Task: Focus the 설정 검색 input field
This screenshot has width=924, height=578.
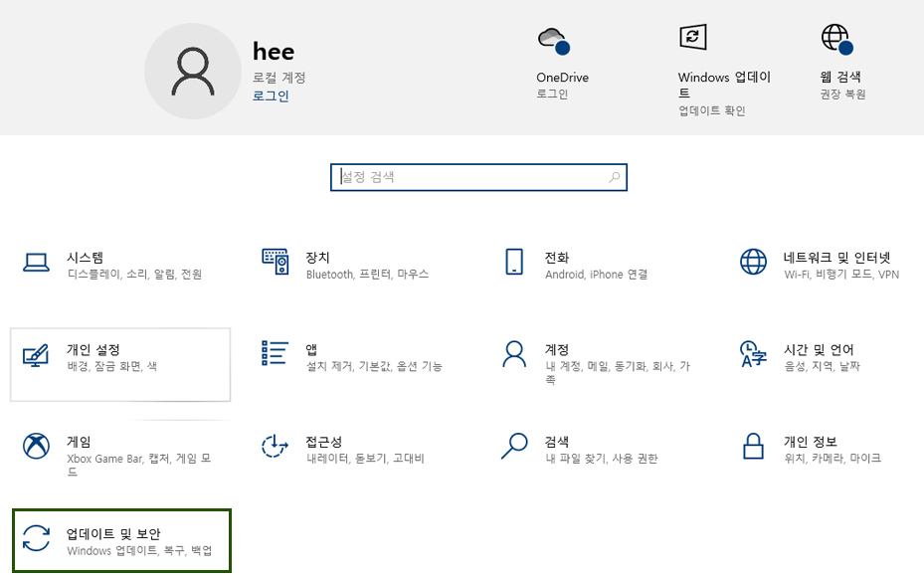Action: pyautogui.click(x=478, y=177)
